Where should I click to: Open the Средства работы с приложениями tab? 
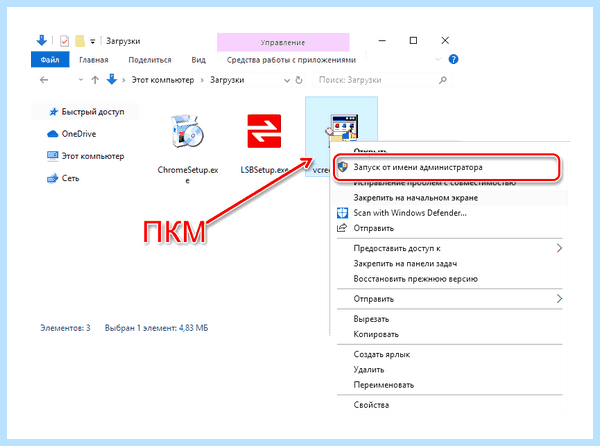coord(291,60)
